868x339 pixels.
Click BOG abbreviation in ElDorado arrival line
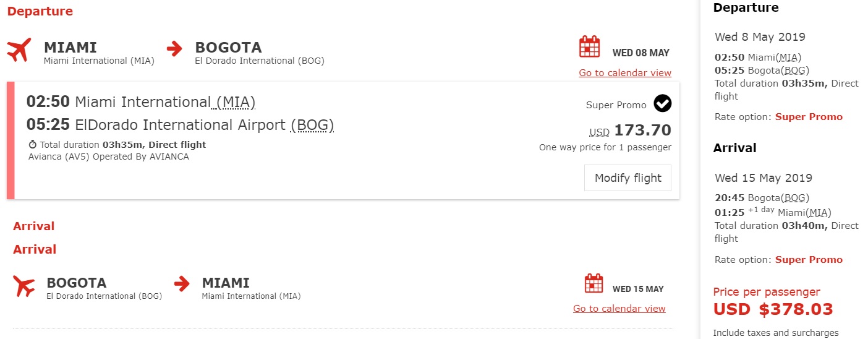click(x=312, y=126)
